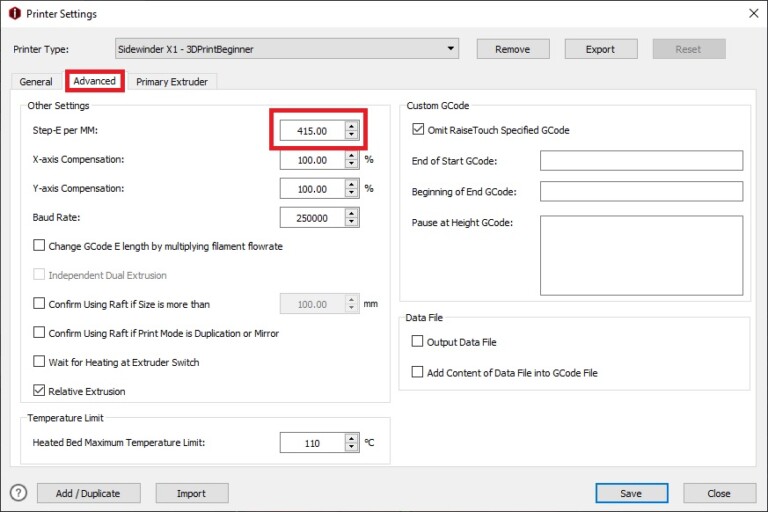
Task: Click the Printer Settings app logo icon
Action: tap(15, 14)
